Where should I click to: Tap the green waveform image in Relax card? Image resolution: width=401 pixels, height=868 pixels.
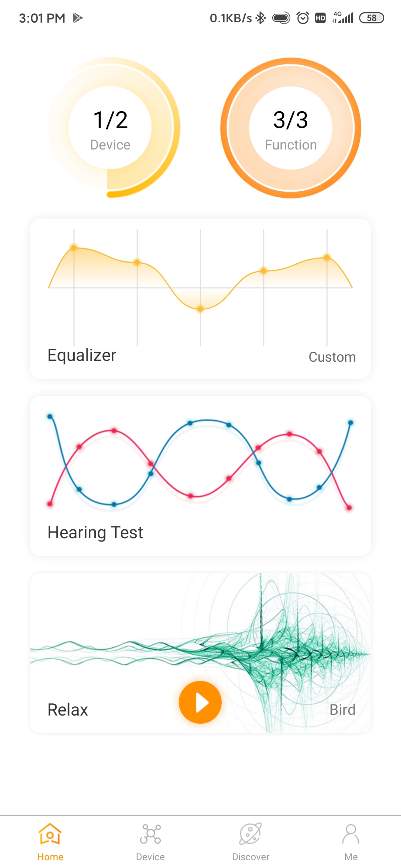pyautogui.click(x=200, y=653)
